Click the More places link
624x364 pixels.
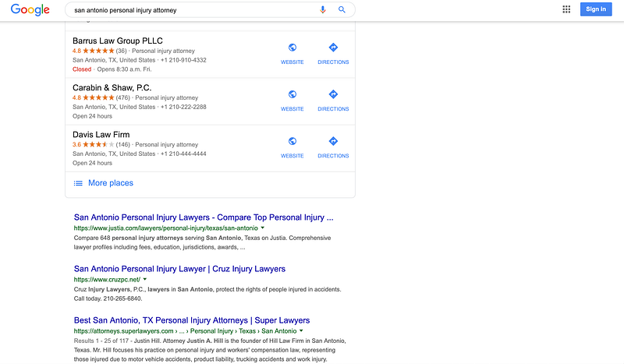coord(111,183)
